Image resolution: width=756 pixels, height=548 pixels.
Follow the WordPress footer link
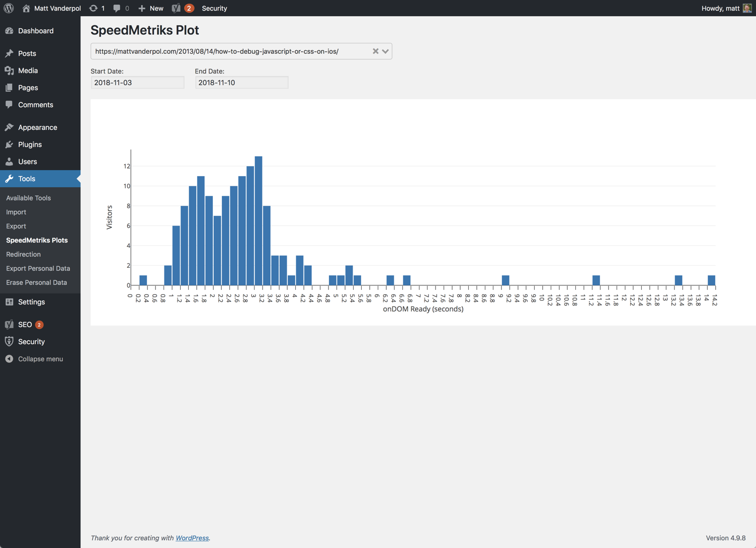[x=192, y=538]
